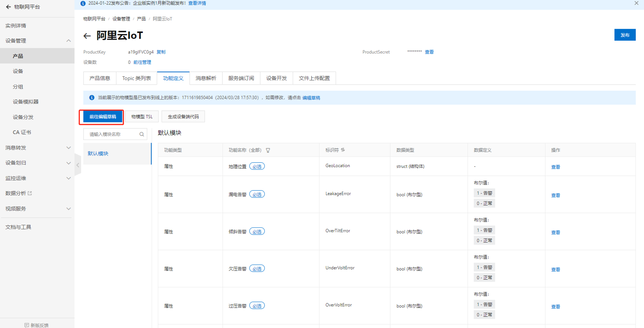Viewport: 644px width, 328px height.
Task: Click 查看 in the LeakageError row
Action: 556,196
